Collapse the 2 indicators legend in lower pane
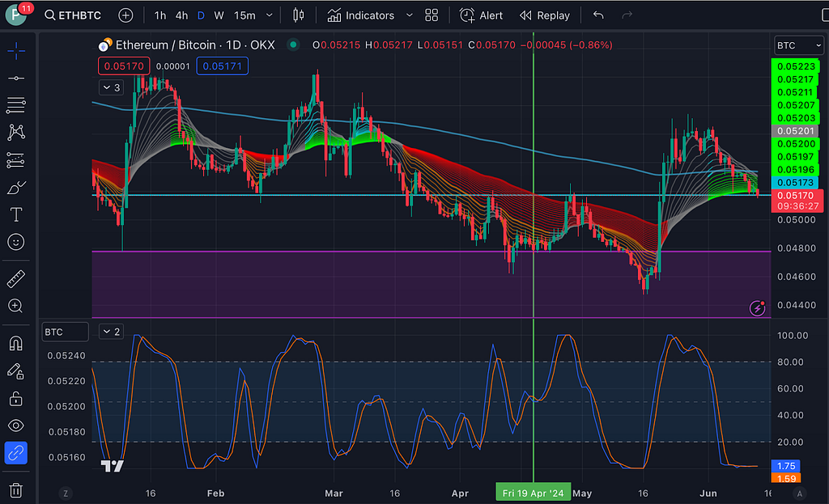Image resolution: width=829 pixels, height=504 pixels. [111, 332]
